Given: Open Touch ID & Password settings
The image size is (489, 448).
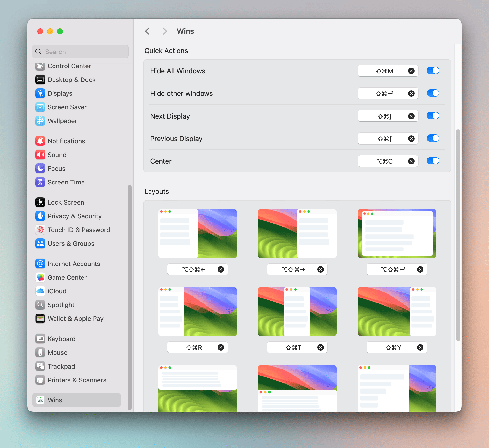Looking at the screenshot, I should click(79, 230).
